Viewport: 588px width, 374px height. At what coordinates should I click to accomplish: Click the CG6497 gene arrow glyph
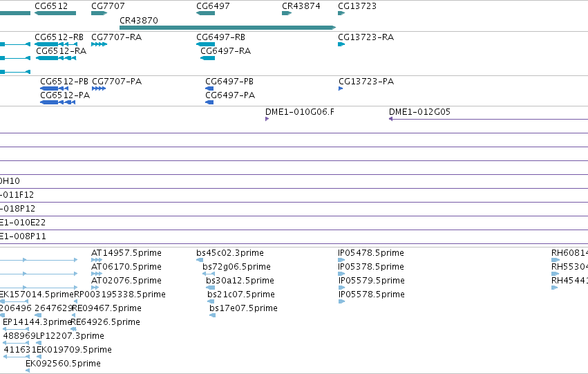205,13
